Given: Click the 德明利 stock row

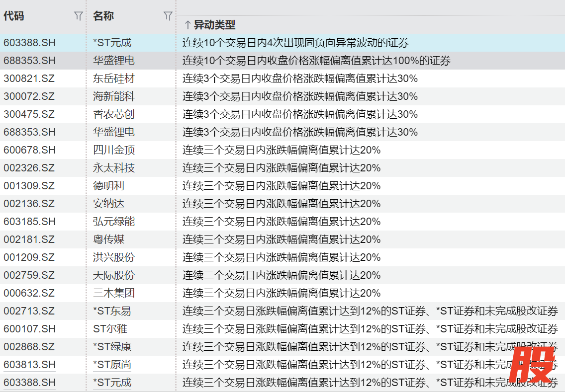Looking at the screenshot, I should [x=108, y=186].
